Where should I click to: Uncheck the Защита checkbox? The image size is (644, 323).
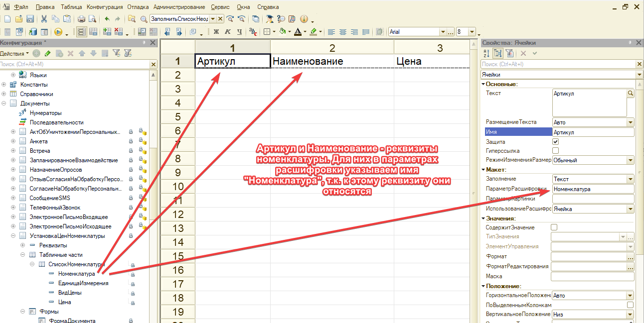[x=556, y=142]
